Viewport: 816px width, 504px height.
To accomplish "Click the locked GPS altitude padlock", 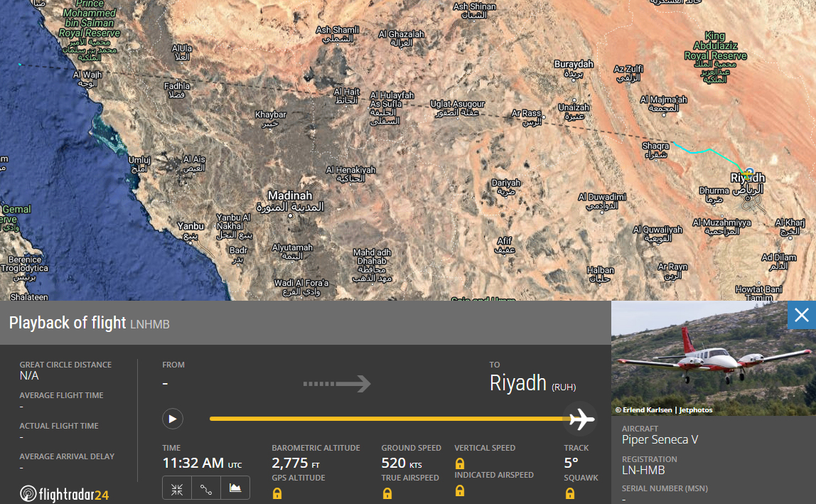I will tap(277, 493).
